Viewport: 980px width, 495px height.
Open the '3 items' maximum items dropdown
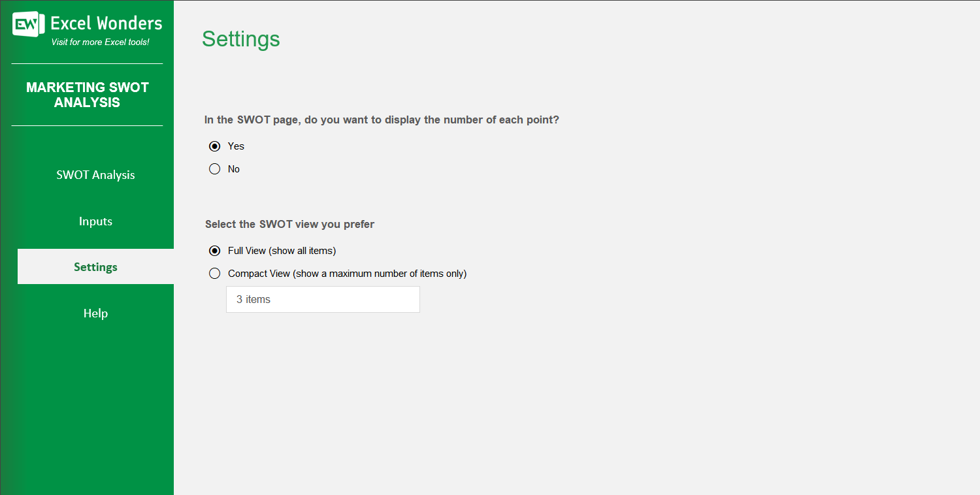point(323,299)
